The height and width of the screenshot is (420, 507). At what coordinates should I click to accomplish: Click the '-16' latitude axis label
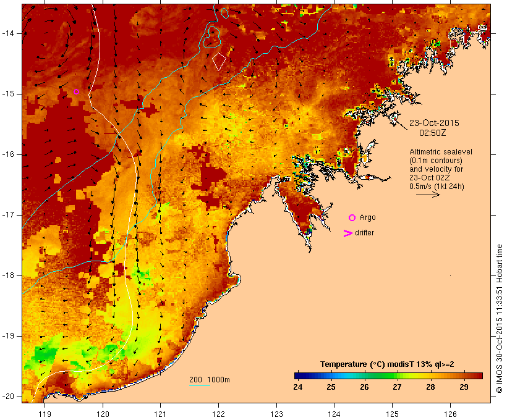click(x=8, y=154)
